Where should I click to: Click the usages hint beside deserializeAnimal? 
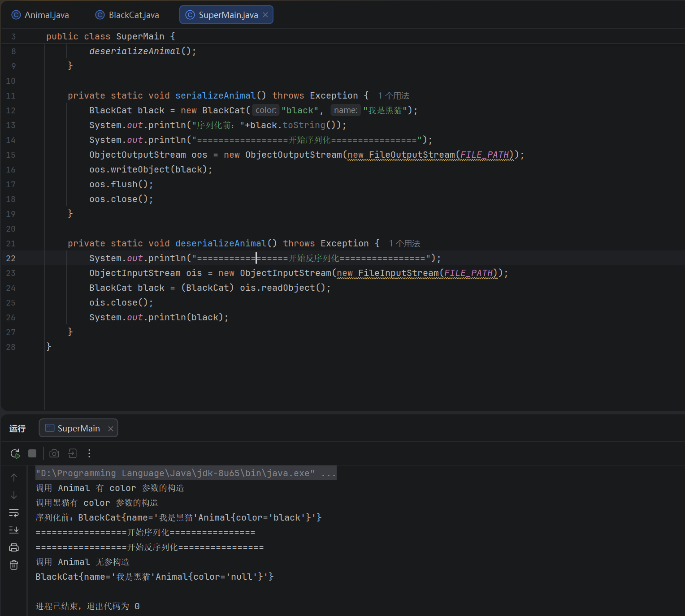(x=404, y=243)
